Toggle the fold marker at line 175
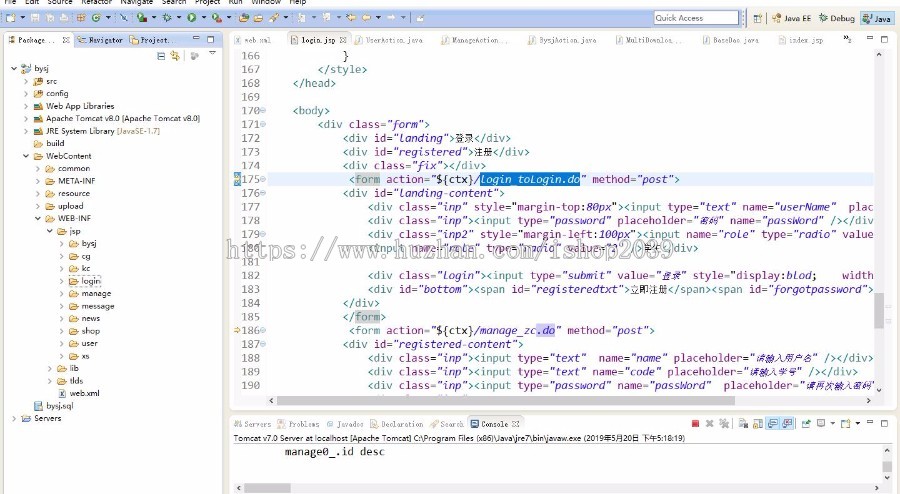The image size is (900, 494). click(x=264, y=179)
